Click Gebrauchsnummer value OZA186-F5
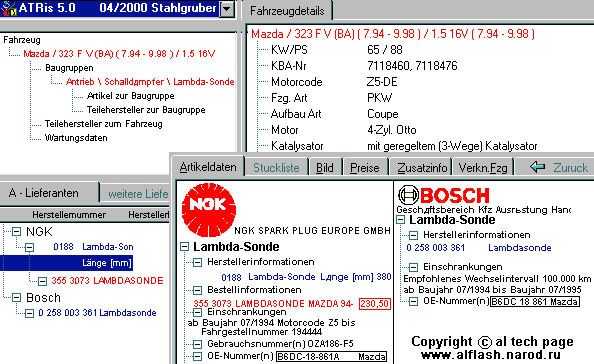Viewport: 594px width, 364px height. tap(330, 344)
